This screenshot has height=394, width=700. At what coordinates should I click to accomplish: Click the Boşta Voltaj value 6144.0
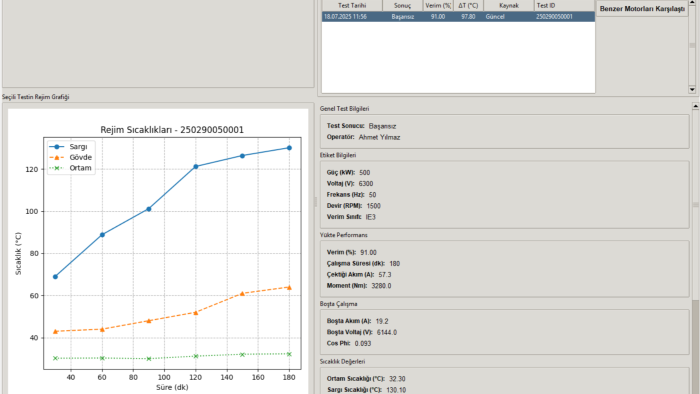(387, 332)
